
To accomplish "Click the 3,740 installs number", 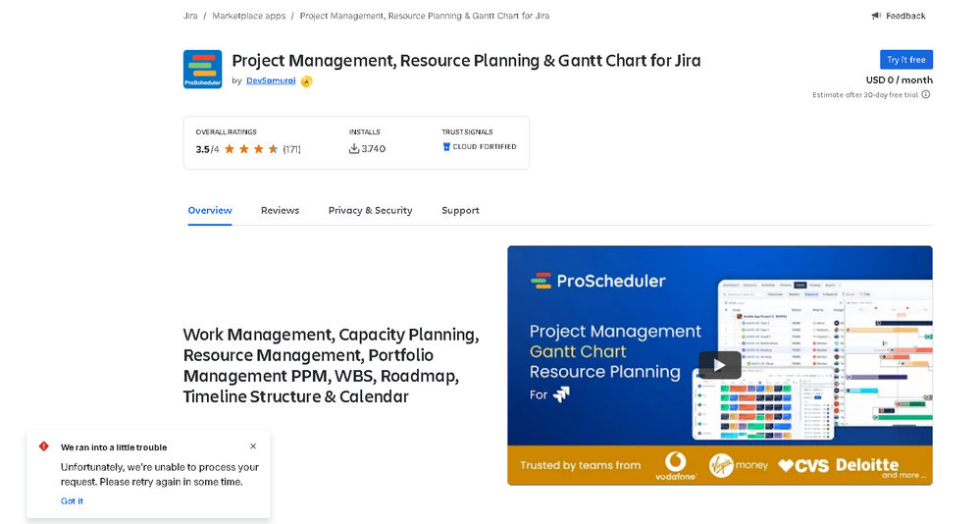I will pos(373,149).
